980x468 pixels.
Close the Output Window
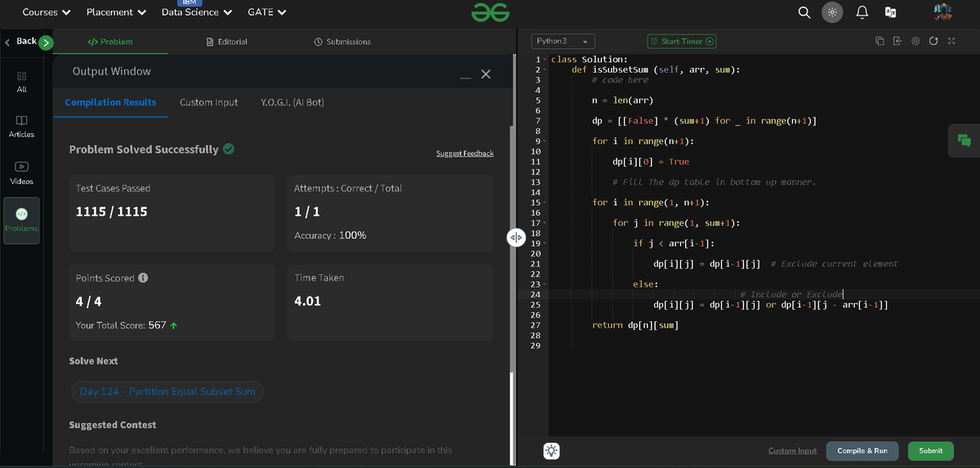(x=486, y=74)
